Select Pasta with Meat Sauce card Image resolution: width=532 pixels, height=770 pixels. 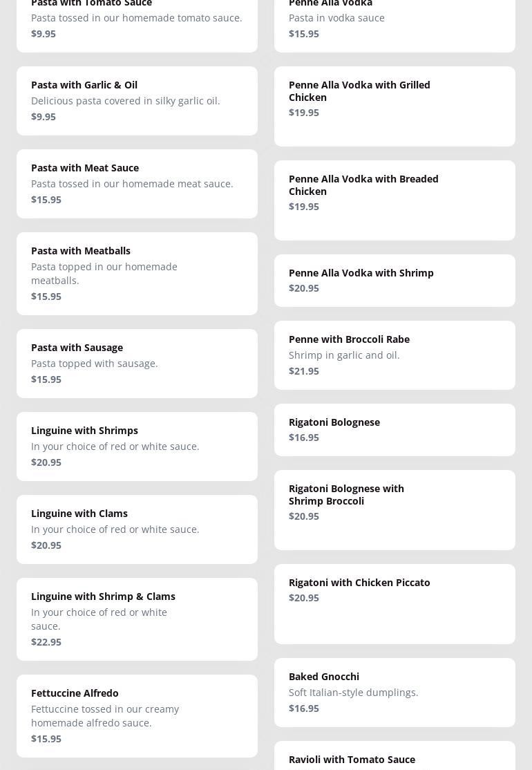pos(137,184)
